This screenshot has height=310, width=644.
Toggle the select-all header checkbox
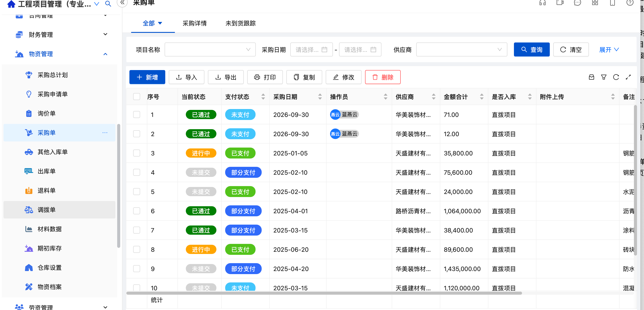[137, 97]
